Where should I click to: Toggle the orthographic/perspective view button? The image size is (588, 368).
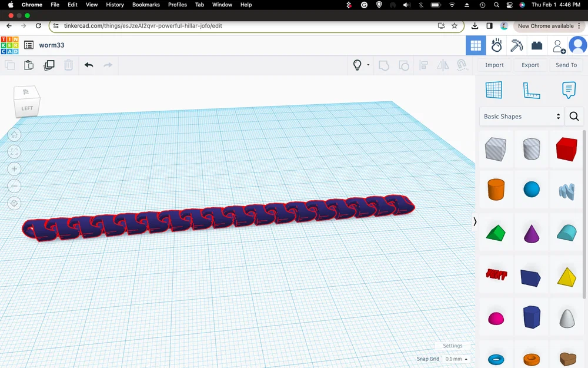(x=15, y=203)
